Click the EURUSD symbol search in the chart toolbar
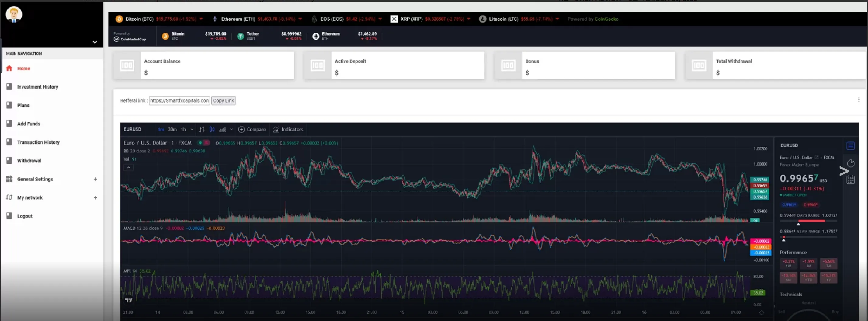The height and width of the screenshot is (321, 868). pos(132,130)
